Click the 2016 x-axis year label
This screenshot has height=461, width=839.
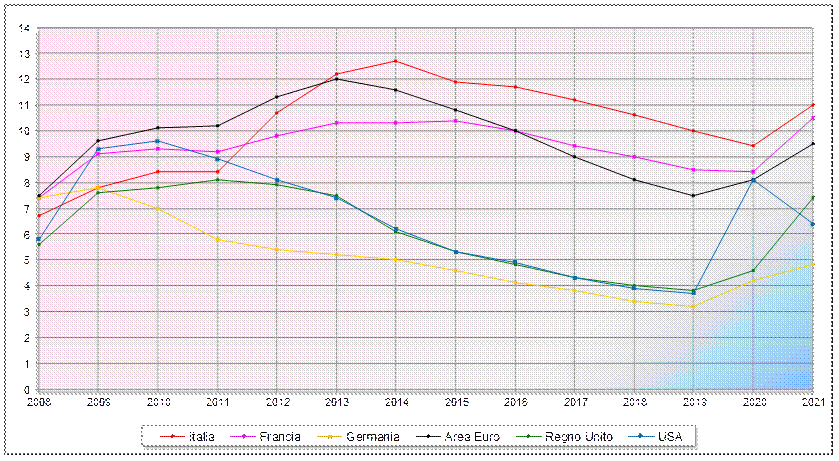(x=515, y=402)
